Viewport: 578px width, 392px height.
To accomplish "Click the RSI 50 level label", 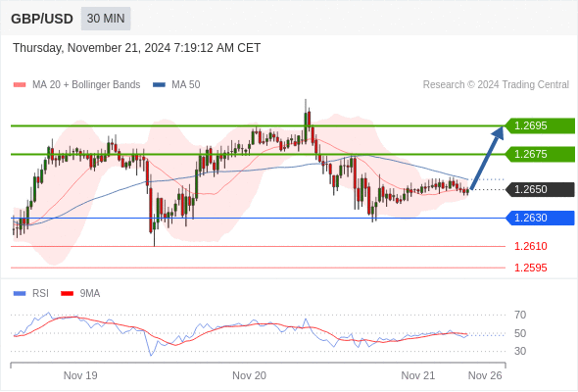I will 520,333.
